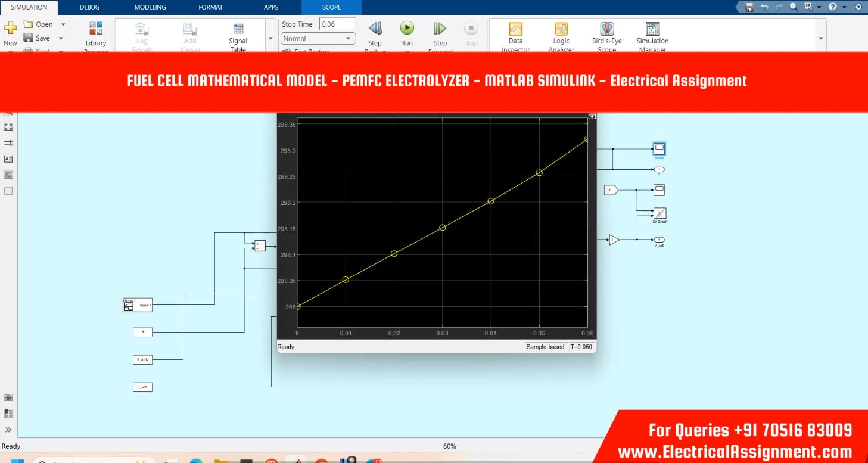Open the Data Inspector
Screen dimensions: 868x463
click(x=515, y=30)
